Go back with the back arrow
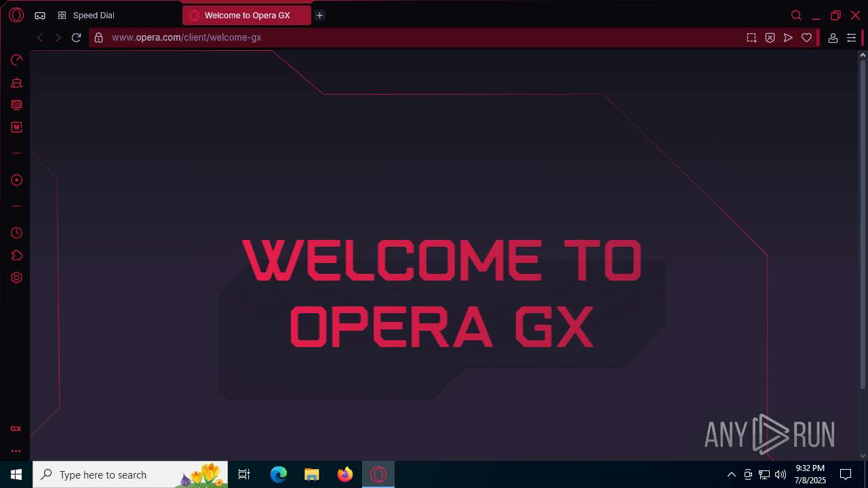The image size is (868, 488). tap(40, 38)
